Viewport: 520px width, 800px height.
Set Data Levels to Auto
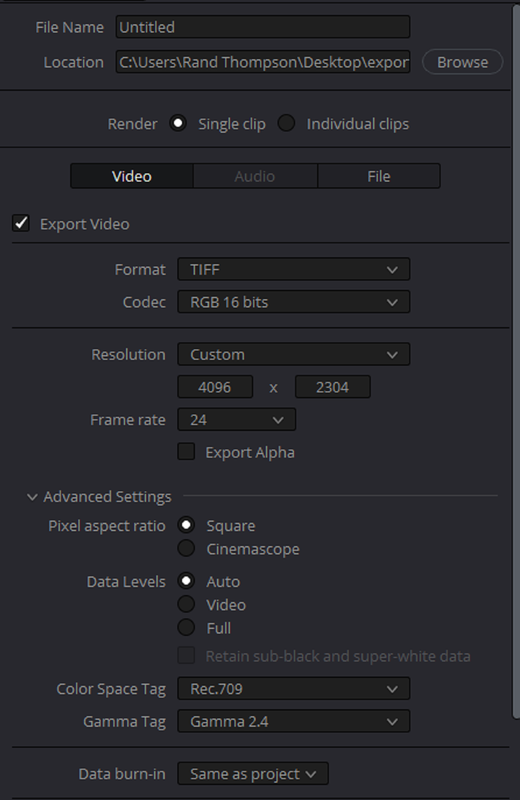pyautogui.click(x=186, y=581)
